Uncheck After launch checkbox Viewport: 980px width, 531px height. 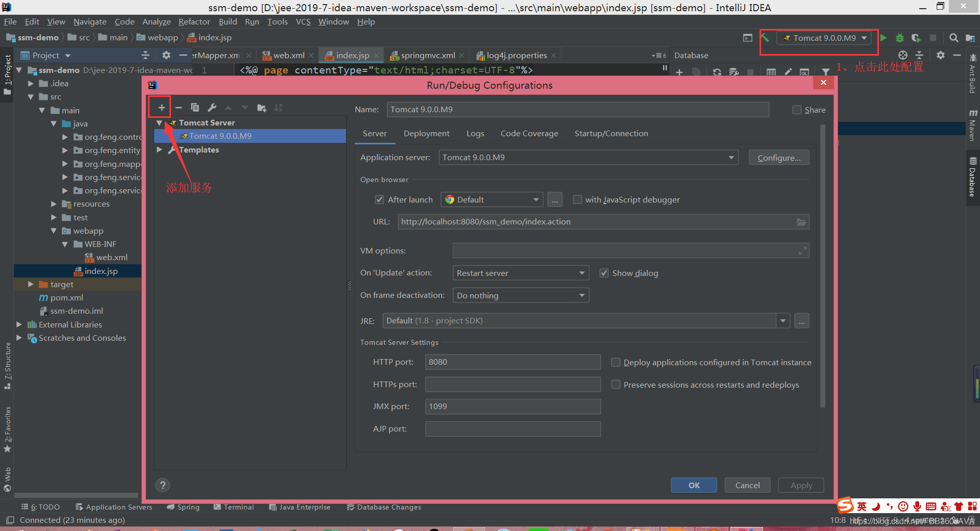click(379, 199)
